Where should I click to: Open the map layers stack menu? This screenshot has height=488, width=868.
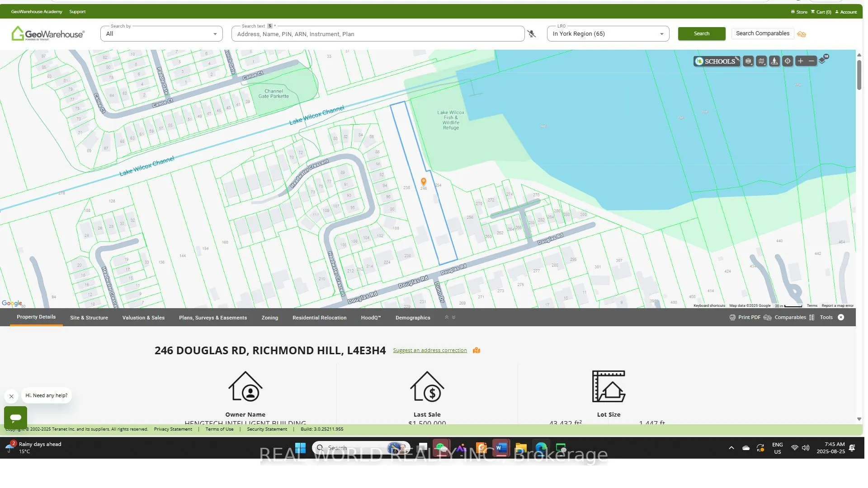point(748,61)
